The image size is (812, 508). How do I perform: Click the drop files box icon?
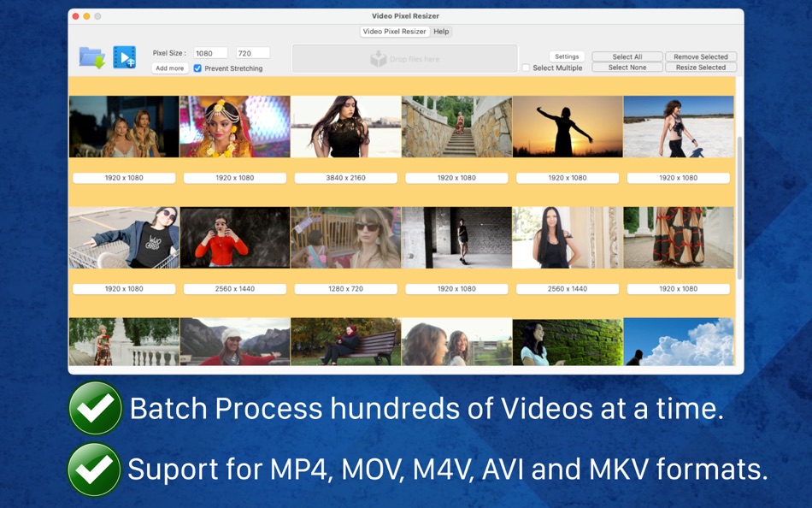coord(379,58)
